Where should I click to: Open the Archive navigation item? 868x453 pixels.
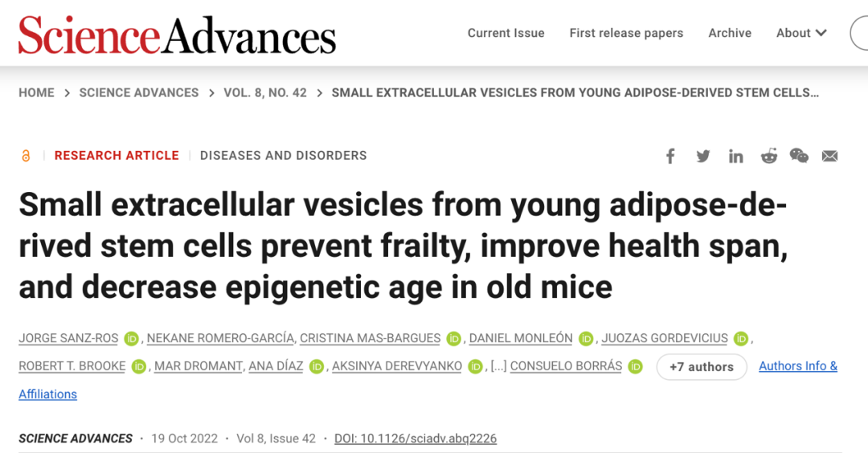(x=730, y=33)
